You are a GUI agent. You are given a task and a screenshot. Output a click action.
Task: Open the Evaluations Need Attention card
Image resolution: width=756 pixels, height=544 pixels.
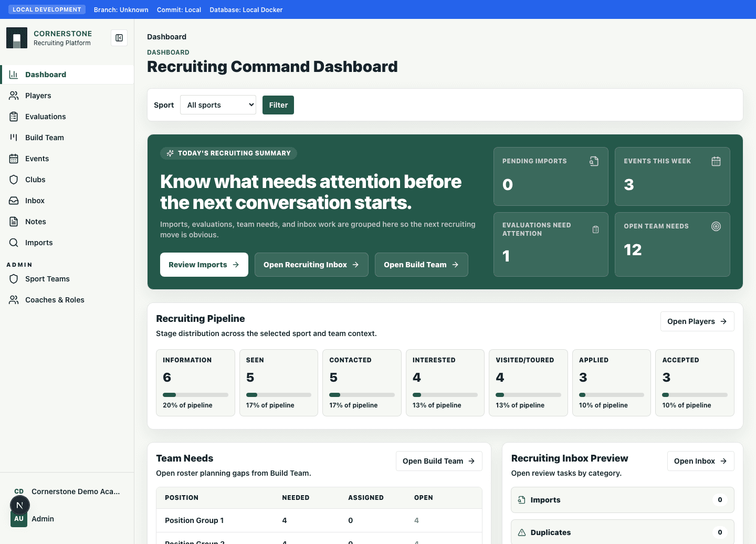tap(551, 244)
